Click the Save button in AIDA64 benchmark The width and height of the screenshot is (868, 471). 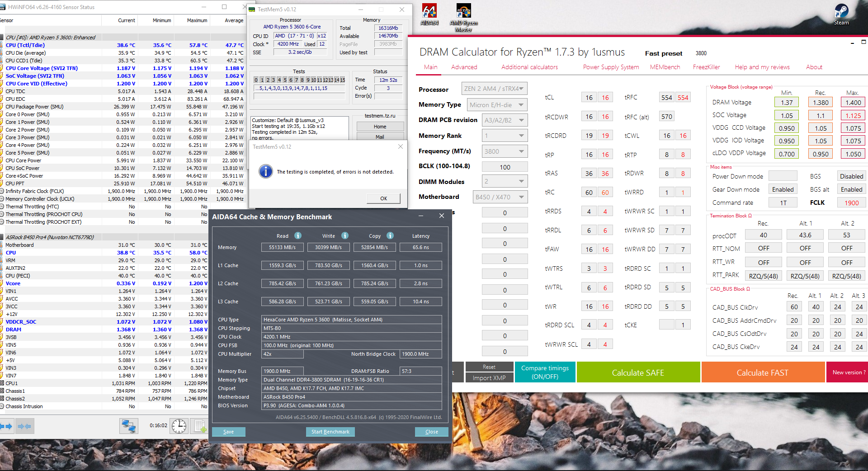[x=229, y=432]
